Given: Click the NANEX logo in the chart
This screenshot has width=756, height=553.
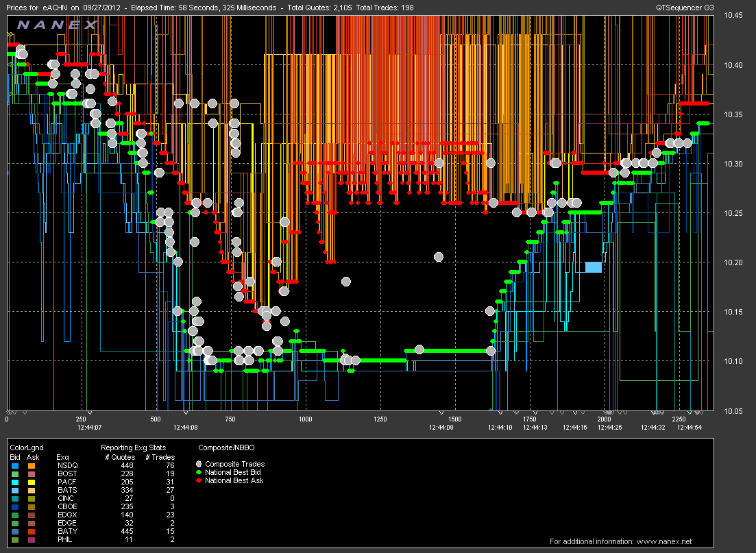Looking at the screenshot, I should (x=58, y=25).
